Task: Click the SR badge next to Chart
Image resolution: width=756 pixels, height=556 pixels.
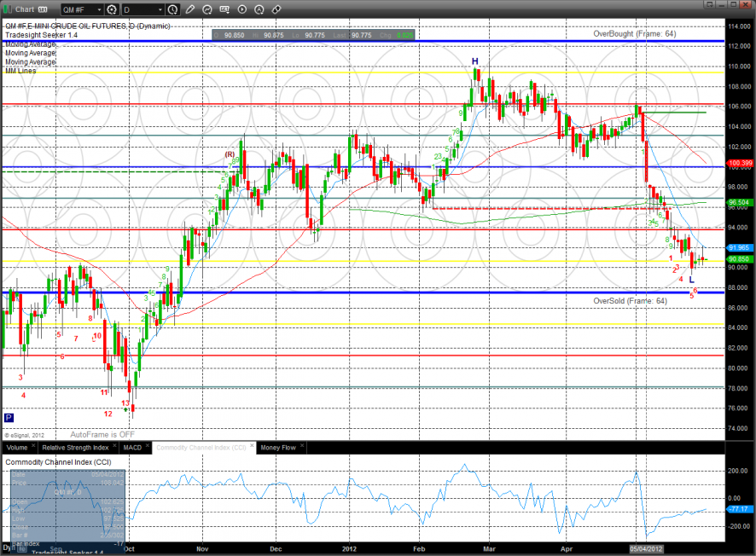Action: 42,9
